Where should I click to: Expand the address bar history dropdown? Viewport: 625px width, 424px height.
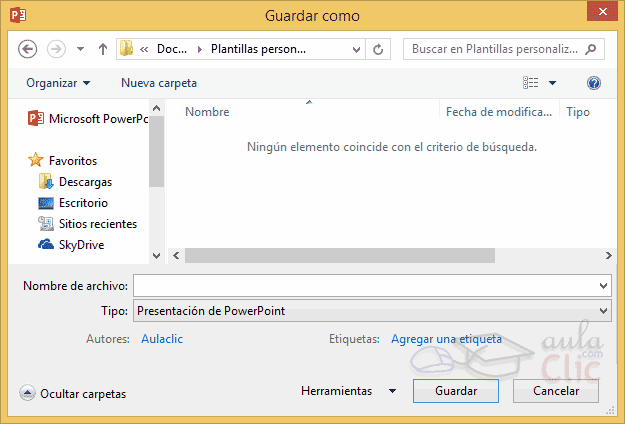coord(356,49)
